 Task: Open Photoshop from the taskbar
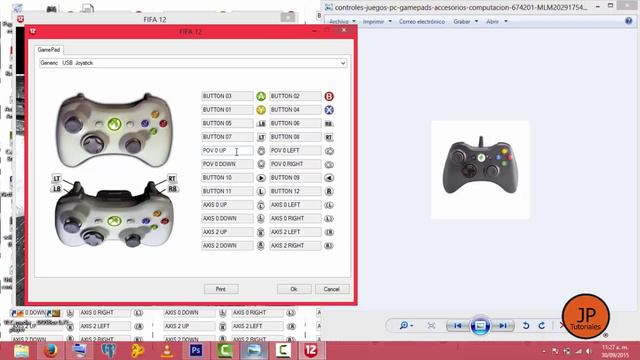click(x=196, y=351)
